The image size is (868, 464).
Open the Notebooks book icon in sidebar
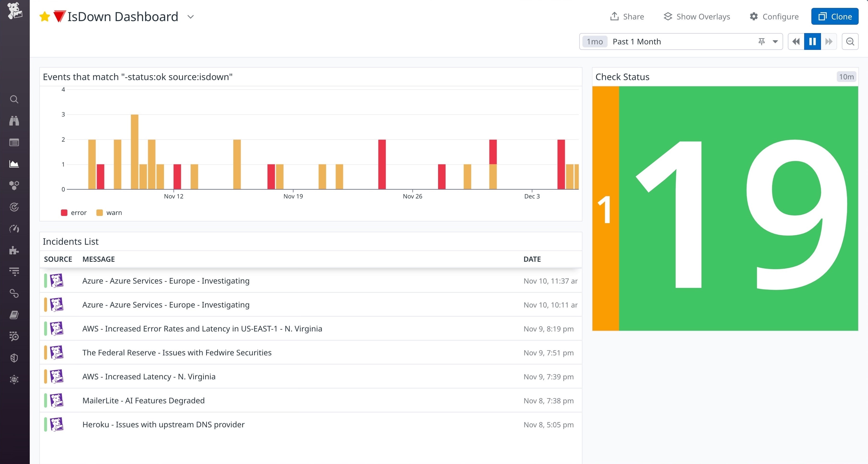pyautogui.click(x=14, y=315)
